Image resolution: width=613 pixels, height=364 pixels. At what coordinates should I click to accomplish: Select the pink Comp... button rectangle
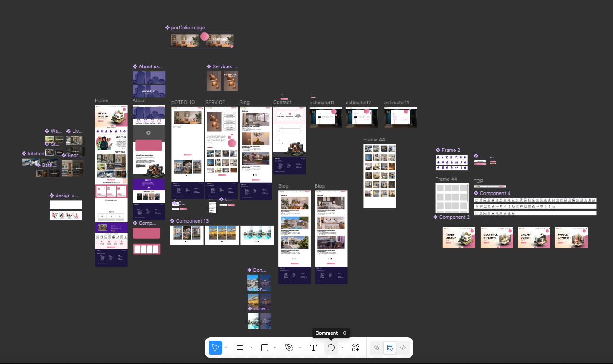[146, 233]
